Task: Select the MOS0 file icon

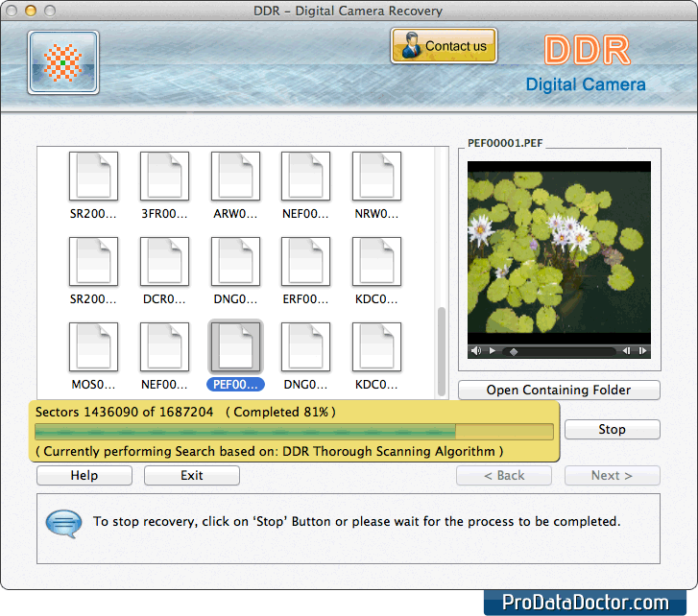Action: pos(93,347)
